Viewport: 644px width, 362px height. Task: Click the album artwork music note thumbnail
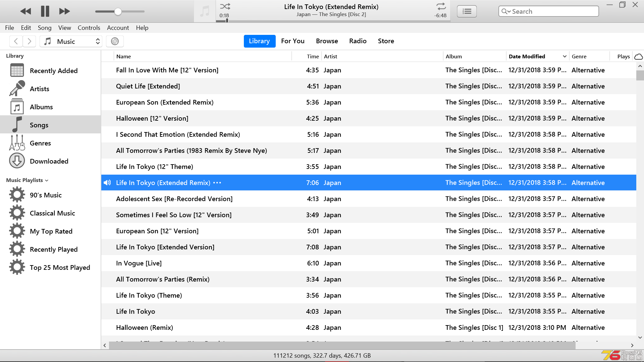(x=205, y=11)
